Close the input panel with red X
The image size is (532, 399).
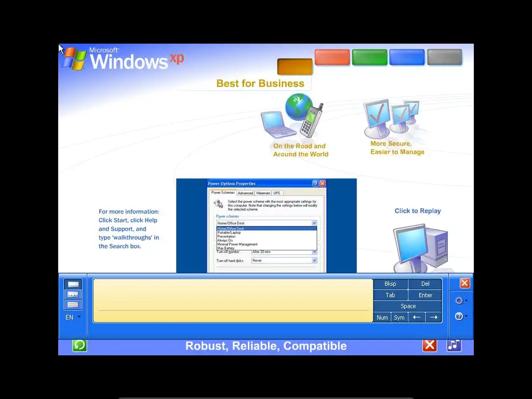pos(464,283)
